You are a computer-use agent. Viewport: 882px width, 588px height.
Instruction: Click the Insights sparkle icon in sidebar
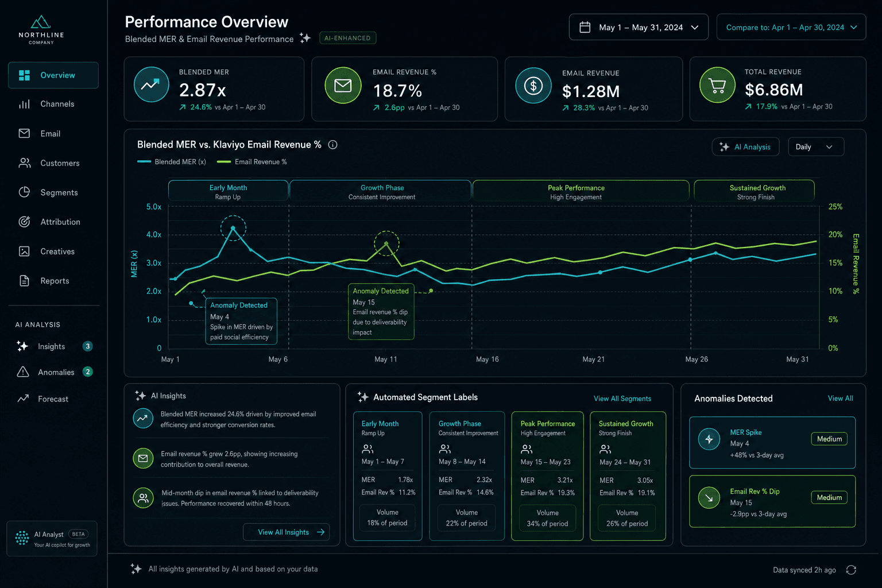tap(22, 346)
